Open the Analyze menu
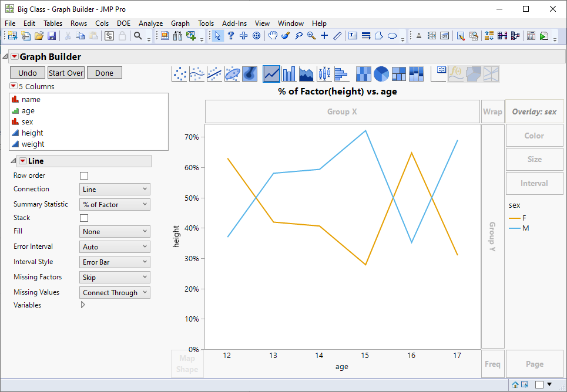567x392 pixels. (x=149, y=23)
